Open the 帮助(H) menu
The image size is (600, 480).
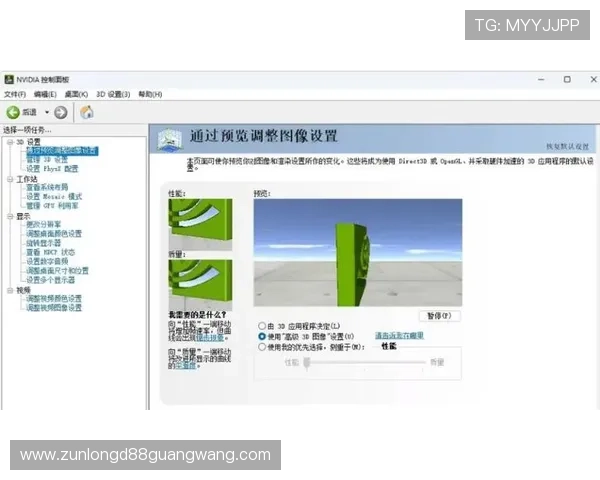pos(150,94)
